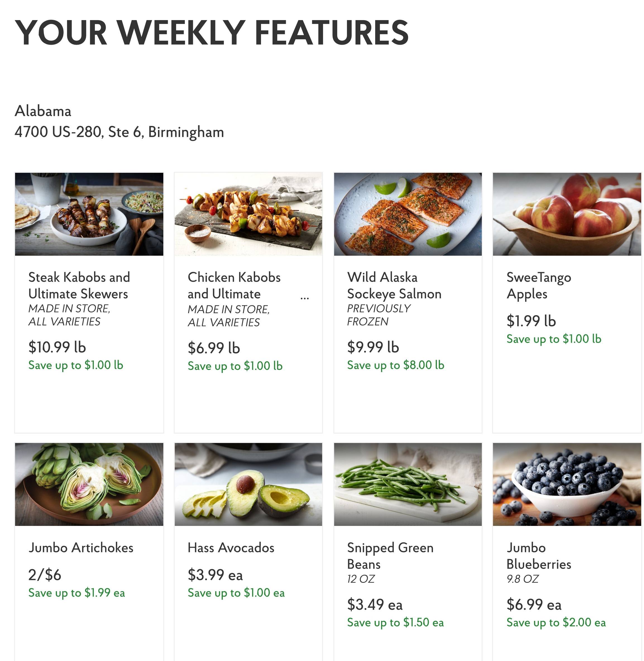This screenshot has height=661, width=644.
Task: Click the salmon $9.99 lb price
Action: [x=373, y=347]
